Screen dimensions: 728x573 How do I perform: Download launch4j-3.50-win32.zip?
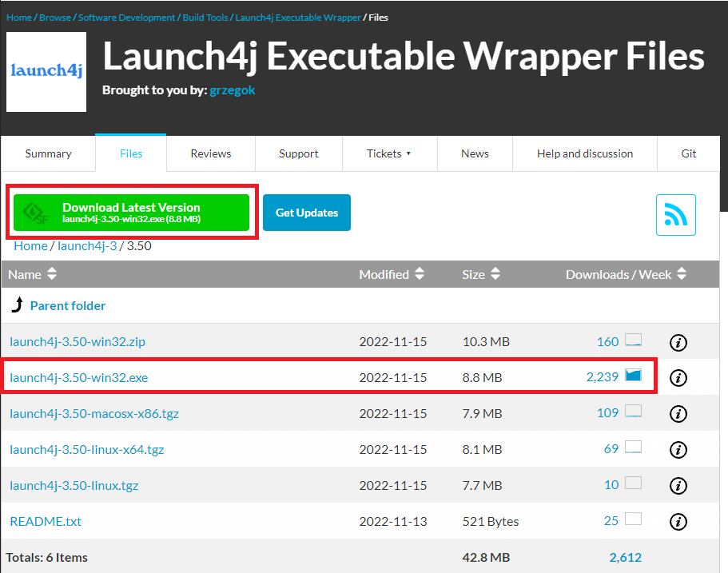(78, 342)
